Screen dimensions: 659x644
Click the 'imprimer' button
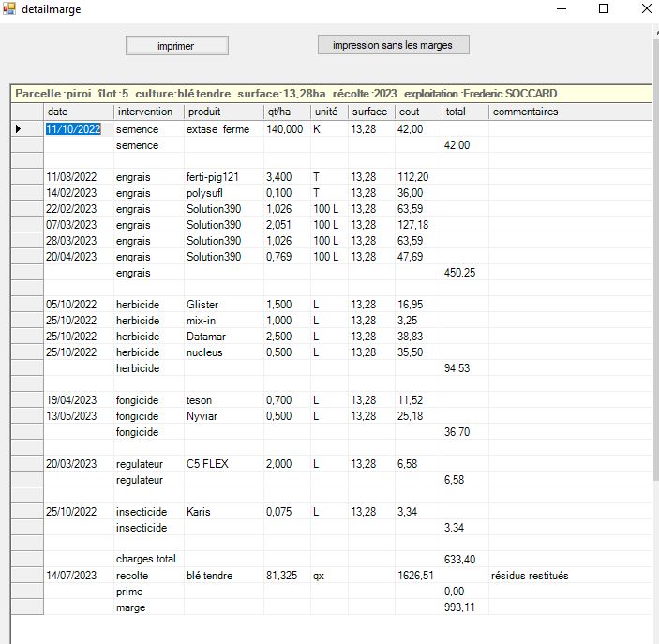pos(176,46)
